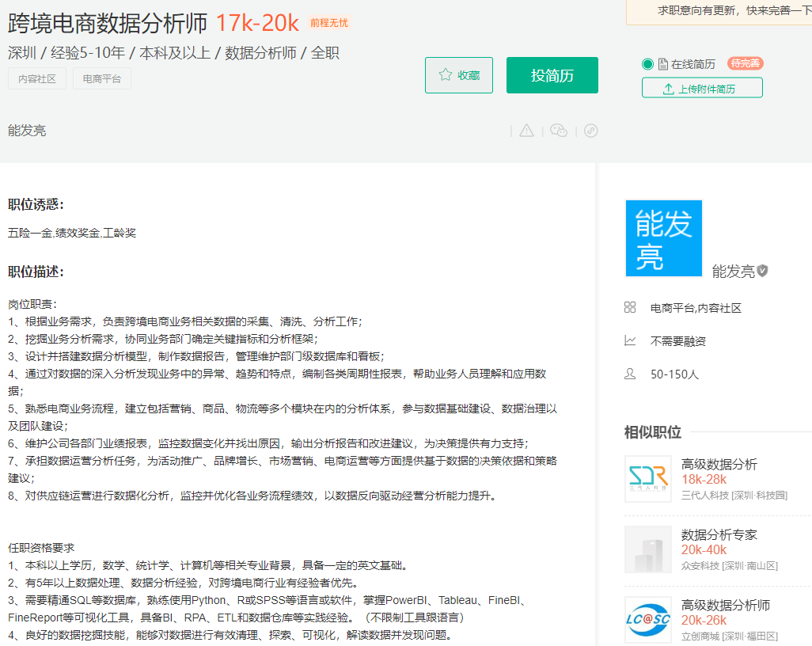Click the report warning triangle icon
Screen dimensions: 812x646
[526, 131]
